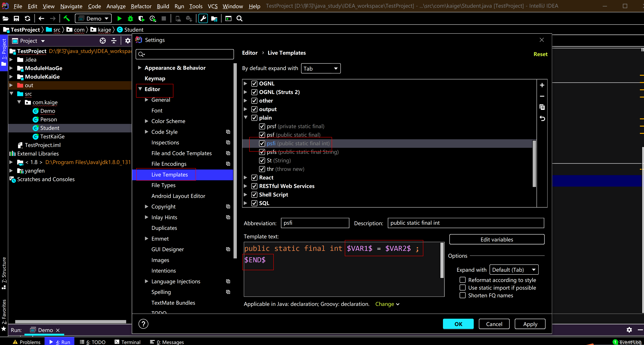
Task: Remove template with minus icon
Action: click(x=542, y=96)
